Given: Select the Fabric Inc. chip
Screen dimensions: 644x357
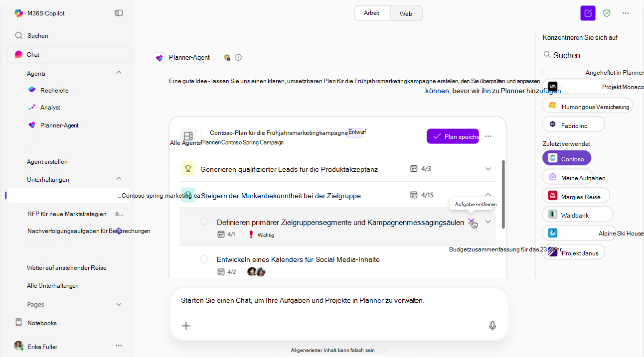Looking at the screenshot, I should (574, 124).
